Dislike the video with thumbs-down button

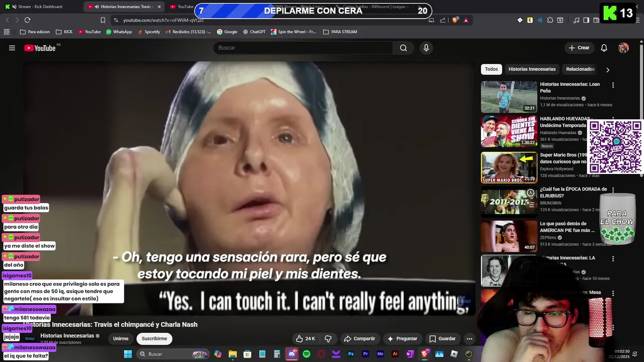coord(328,339)
